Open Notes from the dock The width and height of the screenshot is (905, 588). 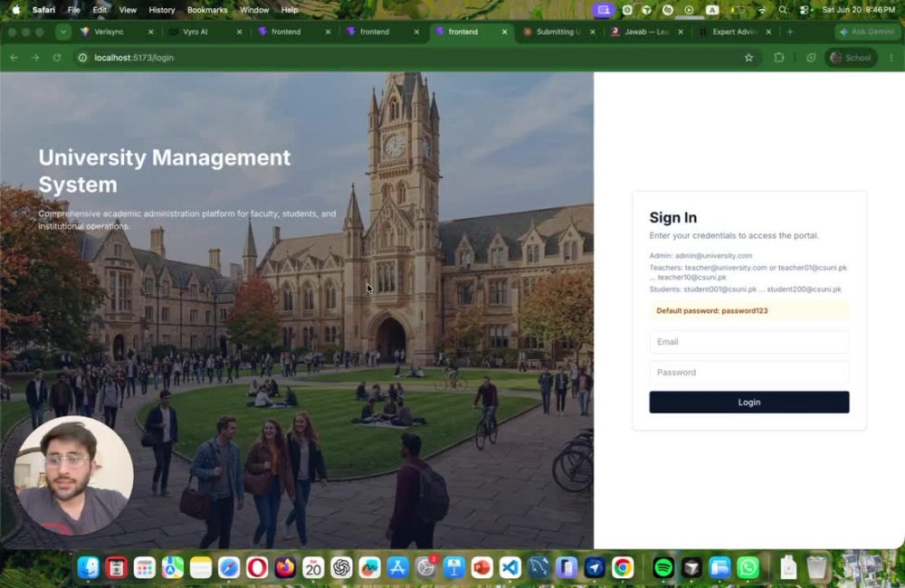pyautogui.click(x=201, y=568)
